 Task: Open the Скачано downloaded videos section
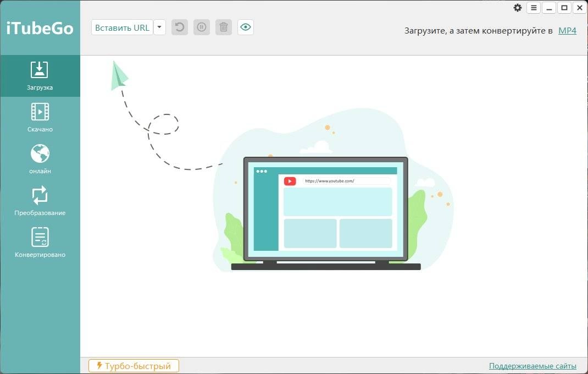click(40, 118)
